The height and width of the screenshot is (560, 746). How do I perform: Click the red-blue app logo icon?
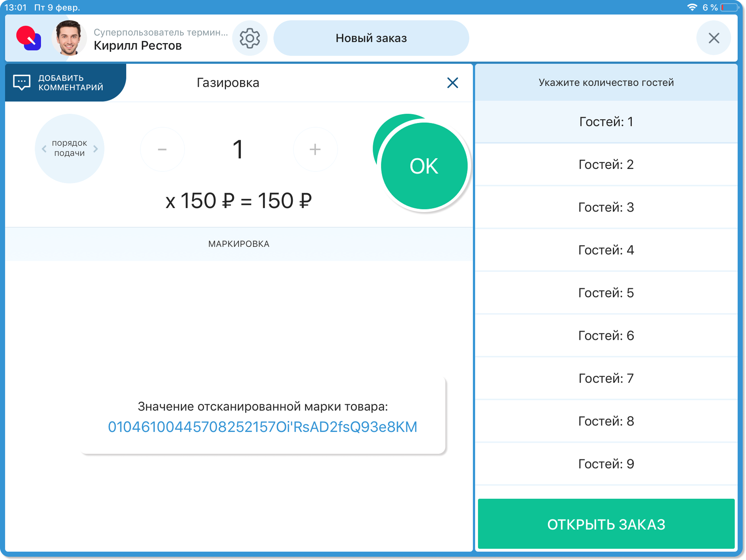click(x=29, y=38)
